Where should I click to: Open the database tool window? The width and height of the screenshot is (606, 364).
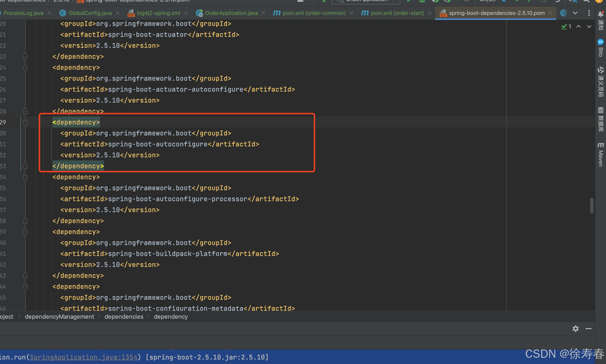[601, 119]
